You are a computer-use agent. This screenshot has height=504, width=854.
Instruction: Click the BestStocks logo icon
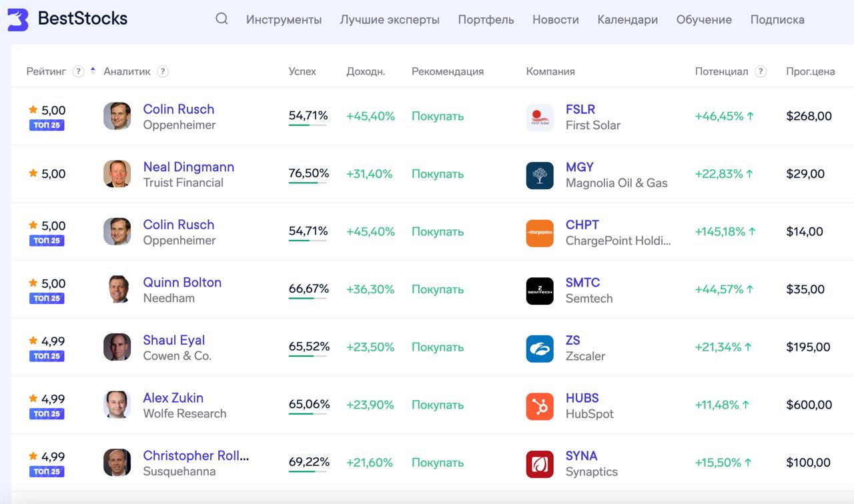(18, 20)
